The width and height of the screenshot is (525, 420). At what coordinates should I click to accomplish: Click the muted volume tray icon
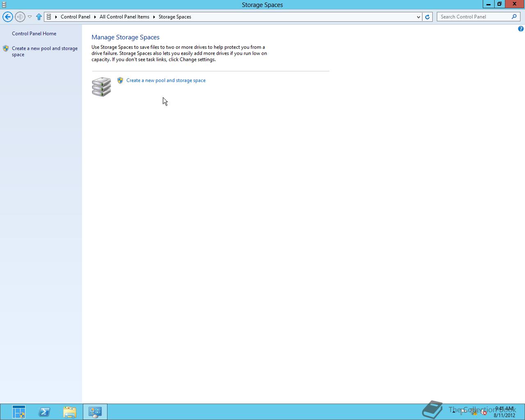pyautogui.click(x=484, y=412)
